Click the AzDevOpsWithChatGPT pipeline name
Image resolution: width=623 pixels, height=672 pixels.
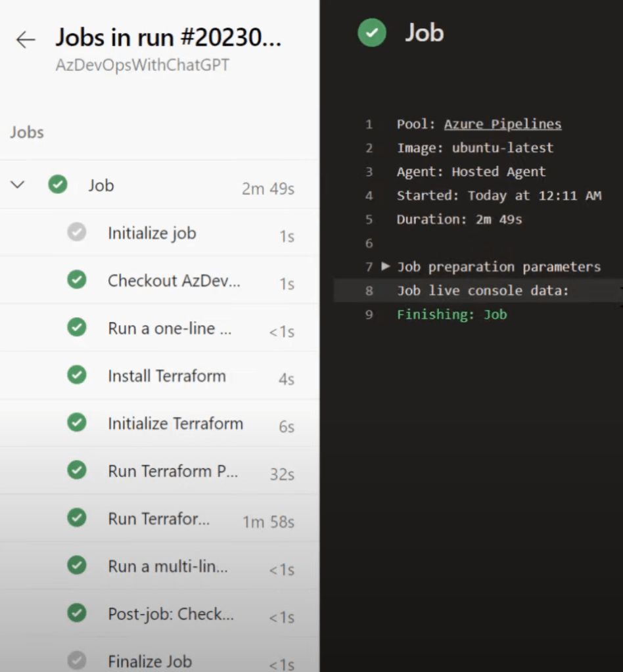143,66
